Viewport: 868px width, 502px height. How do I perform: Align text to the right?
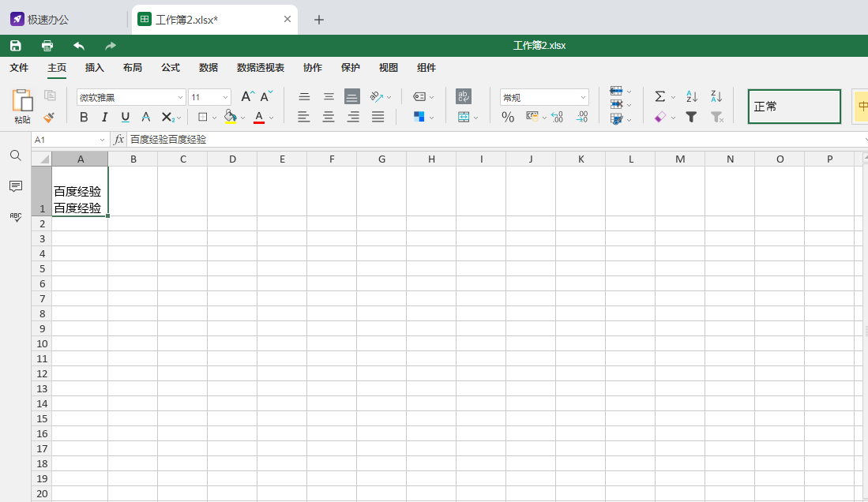pos(352,118)
